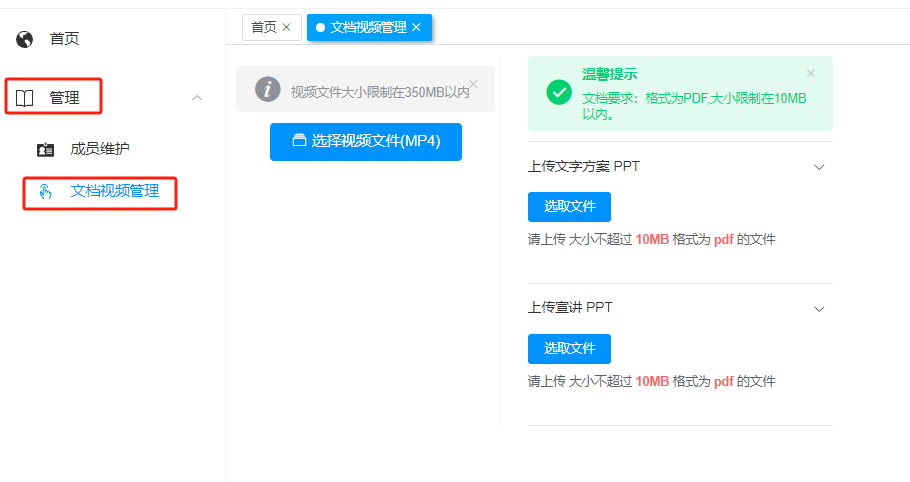
Task: Collapse the 上传文字方案 PPT section
Action: 819,168
